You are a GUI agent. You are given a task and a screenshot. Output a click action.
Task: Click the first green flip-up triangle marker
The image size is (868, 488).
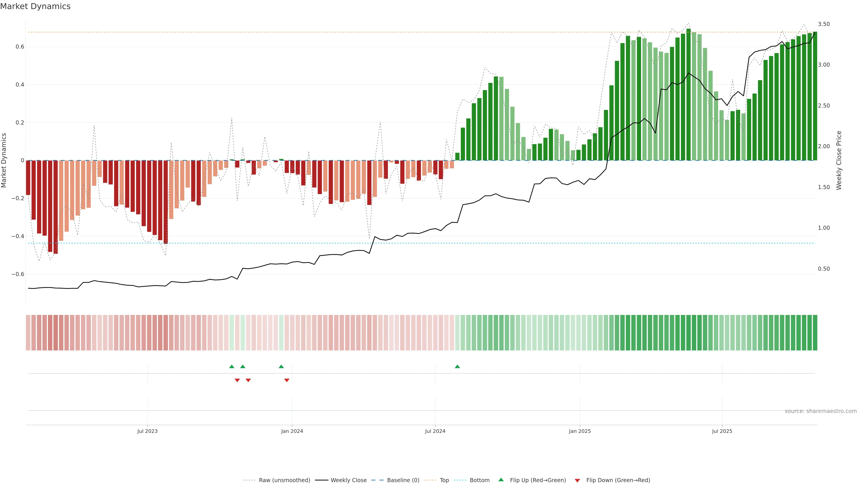click(231, 366)
